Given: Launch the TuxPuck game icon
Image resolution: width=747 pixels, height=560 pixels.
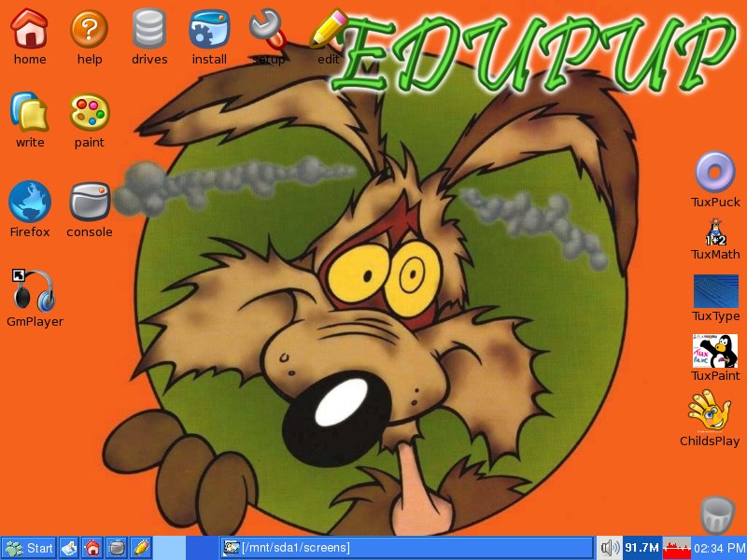Looking at the screenshot, I should pos(715,173).
